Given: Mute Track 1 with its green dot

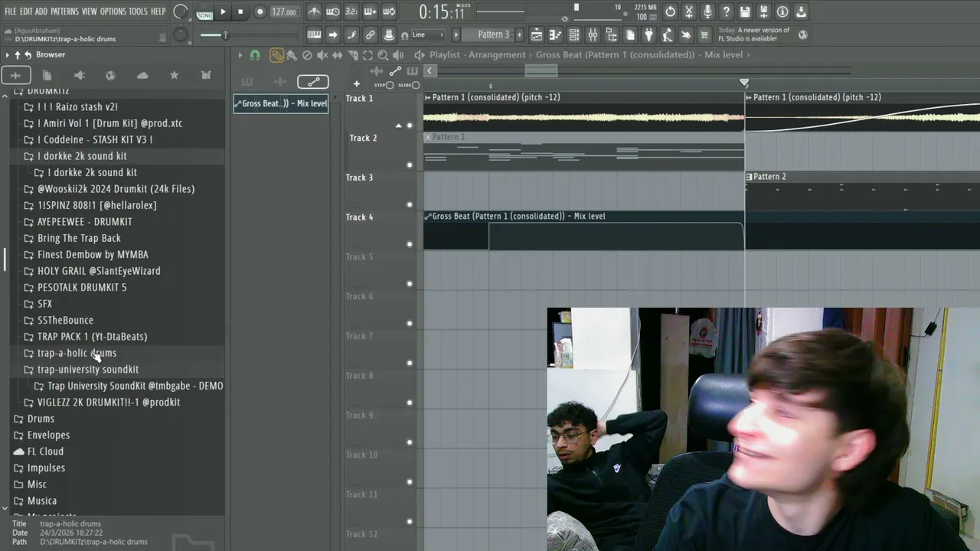Looking at the screenshot, I should tap(410, 126).
